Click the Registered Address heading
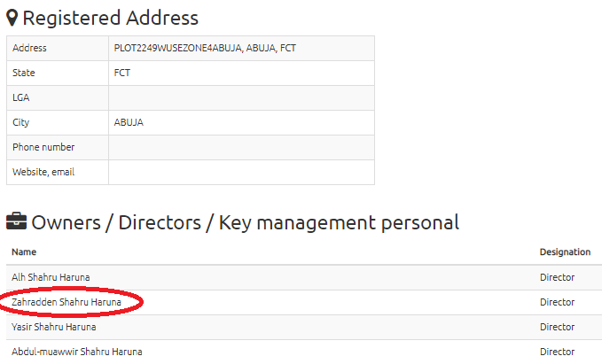The width and height of the screenshot is (602, 364). click(x=111, y=18)
